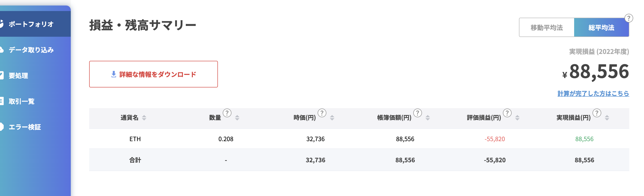
Task: Show help for 評価損益(円) column
Action: [507, 113]
